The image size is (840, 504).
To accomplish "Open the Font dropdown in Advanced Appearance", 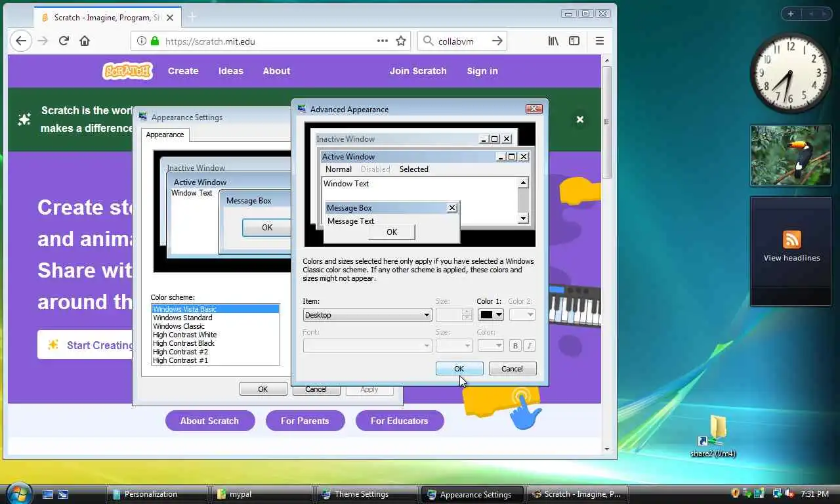I will click(367, 346).
